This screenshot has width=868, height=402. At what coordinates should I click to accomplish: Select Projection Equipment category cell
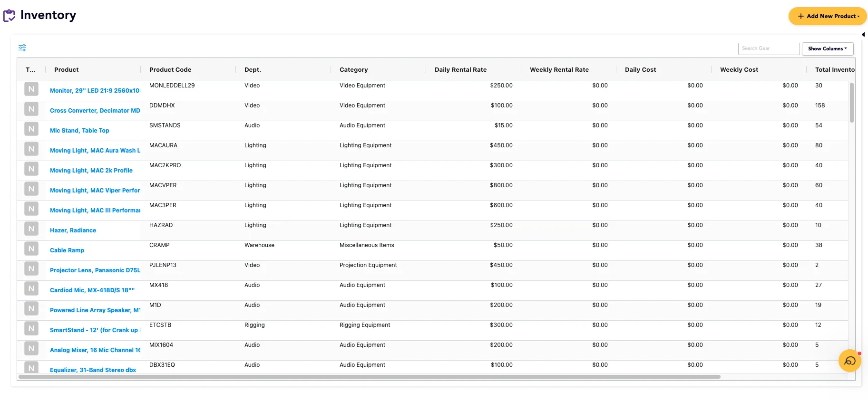point(368,265)
